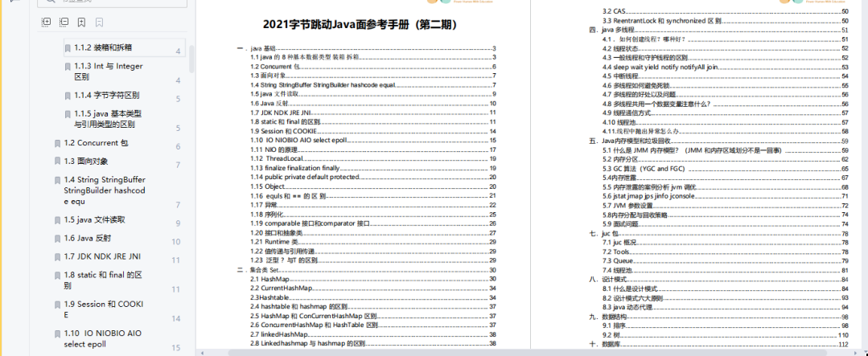Image resolution: width=868 pixels, height=356 pixels.
Task: Jump to bookmark 1.2 Concurrent 包 in sidebar
Action: (x=96, y=142)
